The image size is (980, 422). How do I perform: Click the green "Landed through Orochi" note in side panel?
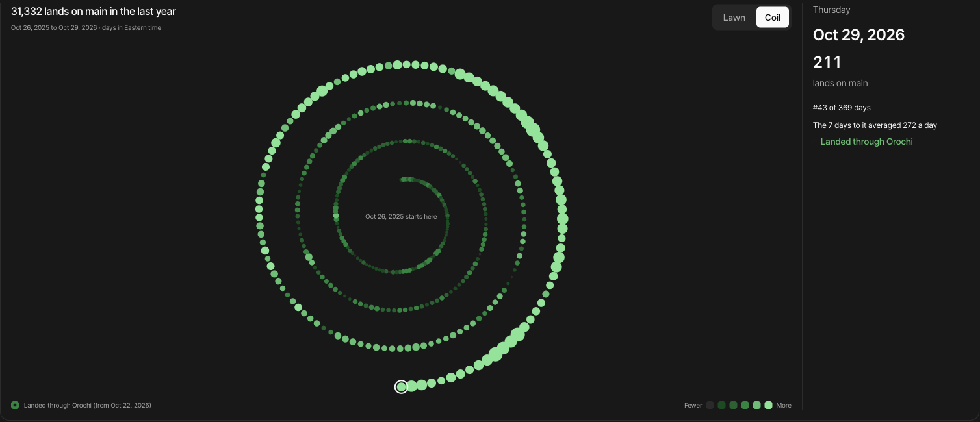point(866,142)
